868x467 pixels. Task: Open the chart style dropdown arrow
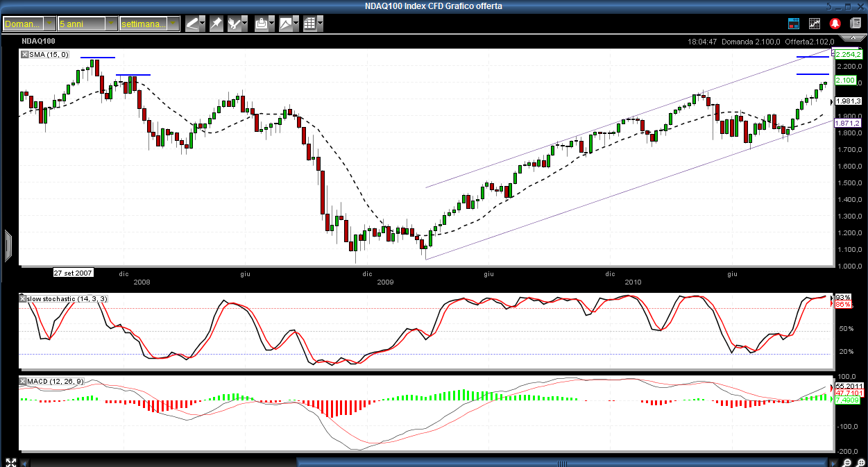point(296,24)
